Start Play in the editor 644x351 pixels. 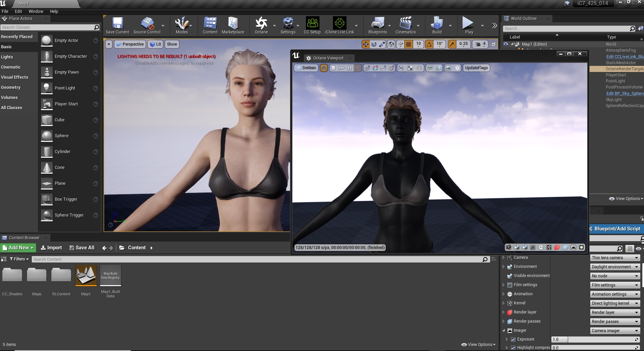point(469,25)
